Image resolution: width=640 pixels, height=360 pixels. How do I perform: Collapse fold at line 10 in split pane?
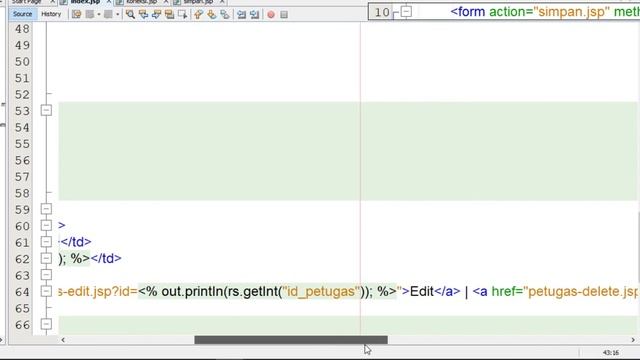tap(406, 11)
